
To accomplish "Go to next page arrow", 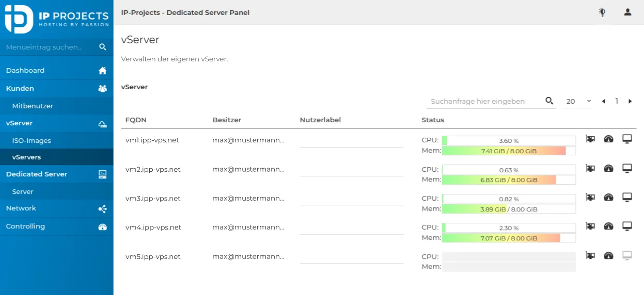I will point(630,102).
